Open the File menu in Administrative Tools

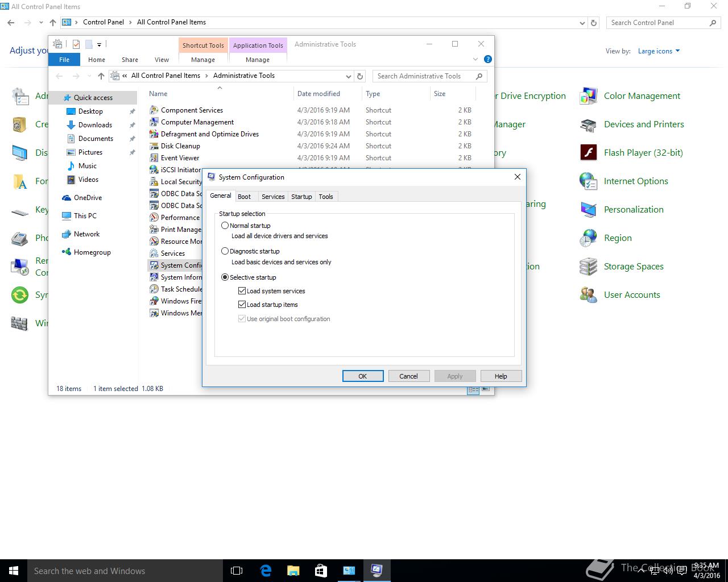click(x=64, y=60)
